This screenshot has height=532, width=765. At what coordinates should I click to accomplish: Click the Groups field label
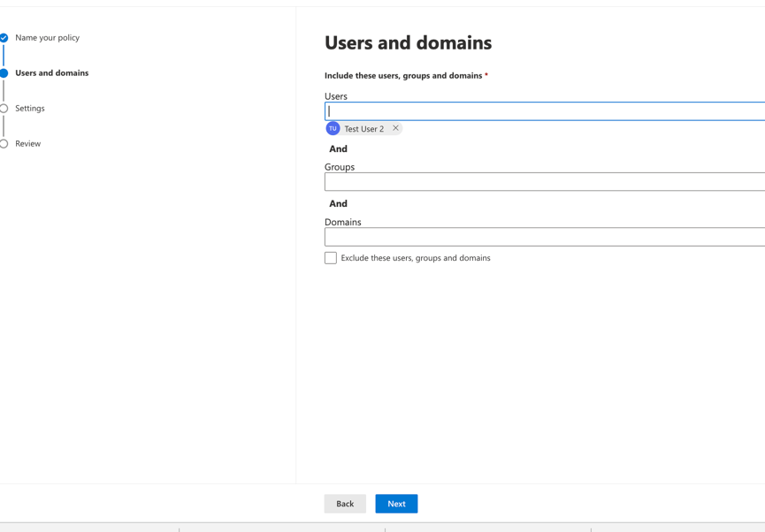click(340, 167)
